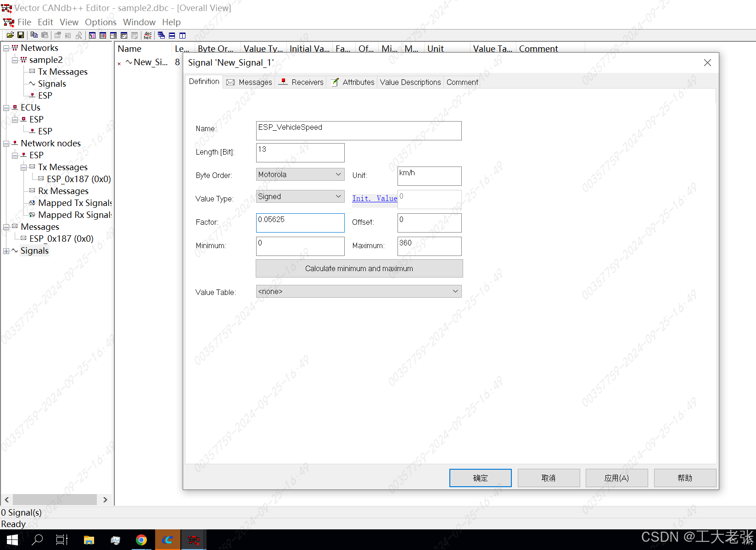Switch to the Attributes tab

coord(353,82)
